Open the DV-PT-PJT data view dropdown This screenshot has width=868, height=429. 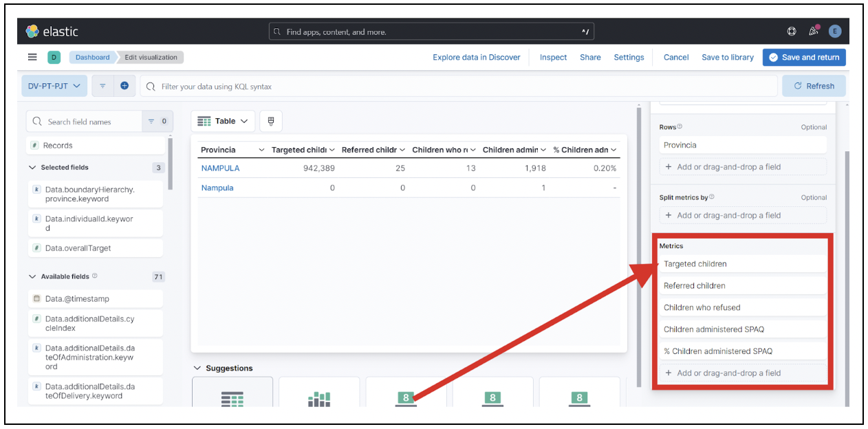54,86
